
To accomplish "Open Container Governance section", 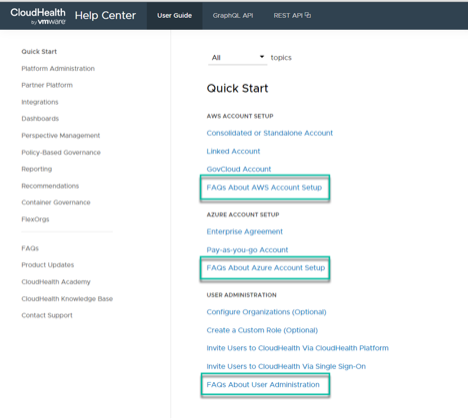I will click(56, 202).
